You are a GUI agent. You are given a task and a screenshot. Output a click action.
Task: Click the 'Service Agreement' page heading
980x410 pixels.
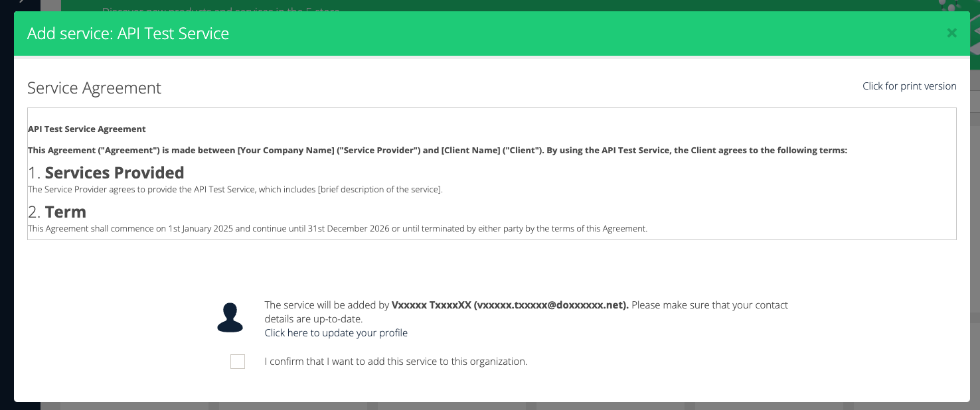(x=94, y=88)
